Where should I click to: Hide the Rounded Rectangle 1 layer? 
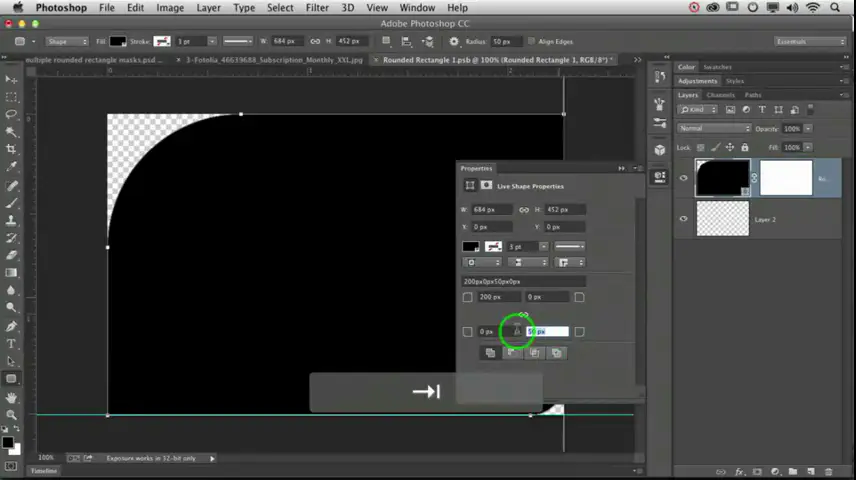[684, 179]
